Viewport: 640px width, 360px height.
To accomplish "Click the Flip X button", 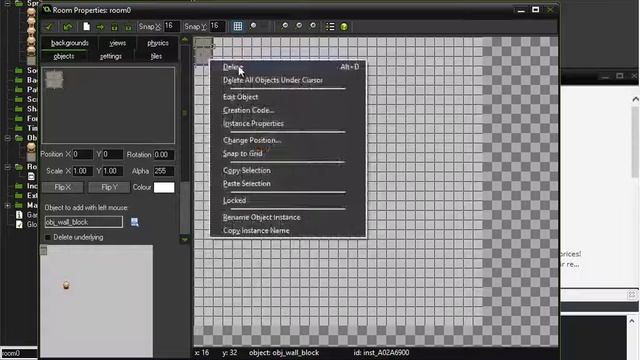I will tap(63, 187).
